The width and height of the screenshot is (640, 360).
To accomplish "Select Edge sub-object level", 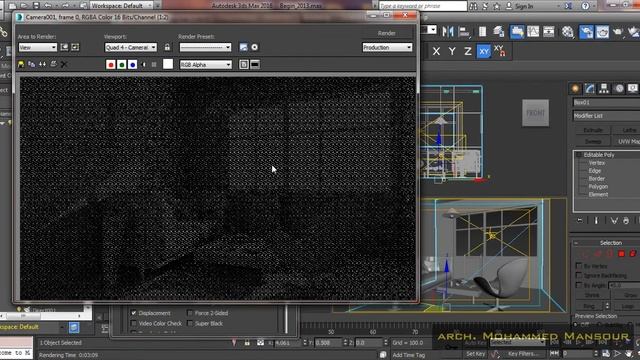I will 595,171.
